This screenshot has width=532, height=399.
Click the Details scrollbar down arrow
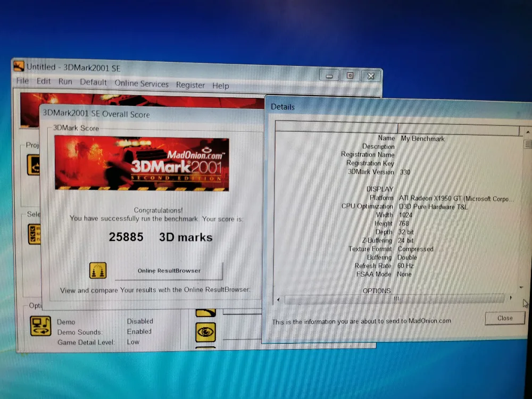tap(521, 287)
